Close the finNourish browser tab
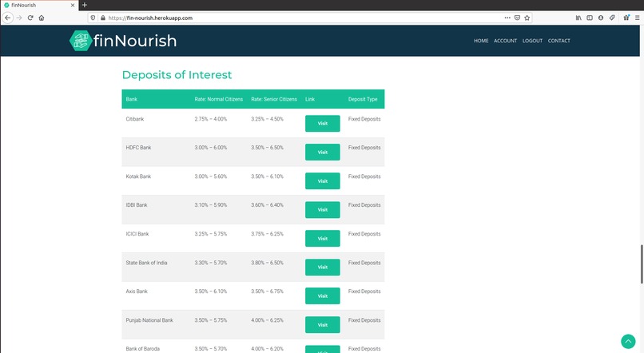 point(73,5)
